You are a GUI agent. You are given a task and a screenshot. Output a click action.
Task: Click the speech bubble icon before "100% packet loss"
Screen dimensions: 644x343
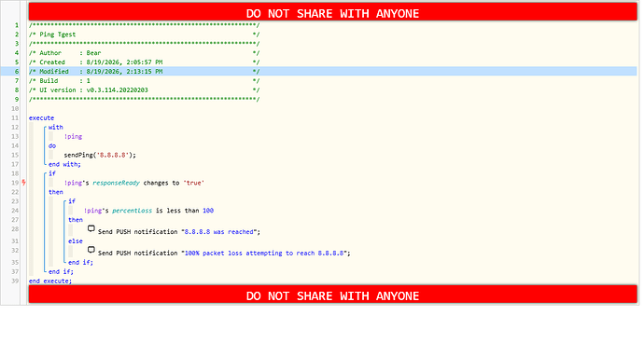coord(91,250)
